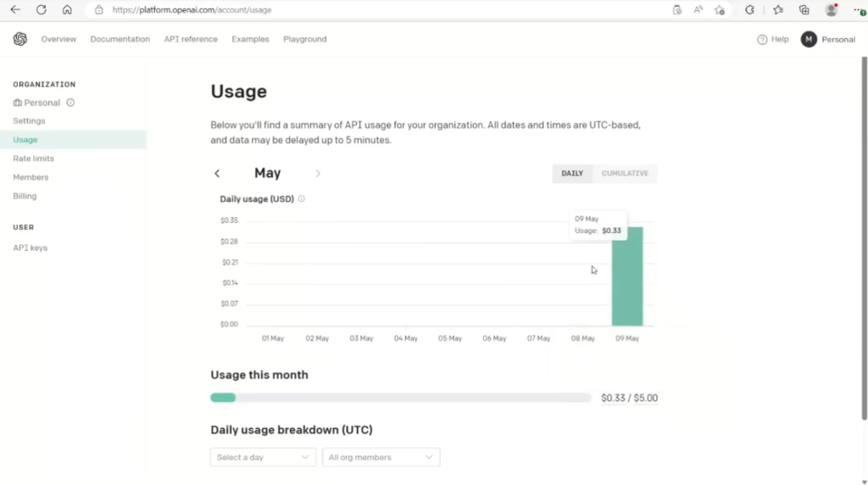Click the info icon beside Daily usage (USD)
Viewport: 868px width, 485px height.
tap(302, 199)
